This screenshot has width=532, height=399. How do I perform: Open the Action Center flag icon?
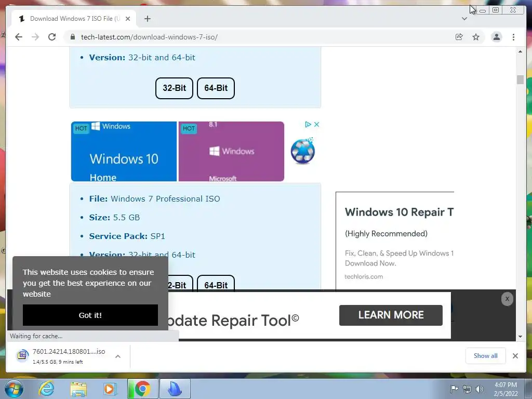click(454, 389)
